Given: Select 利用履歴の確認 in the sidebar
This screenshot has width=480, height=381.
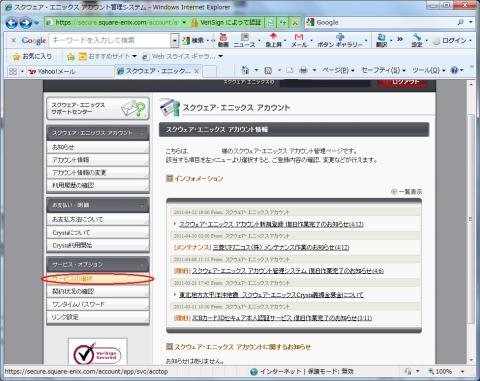Looking at the screenshot, I should [98, 186].
